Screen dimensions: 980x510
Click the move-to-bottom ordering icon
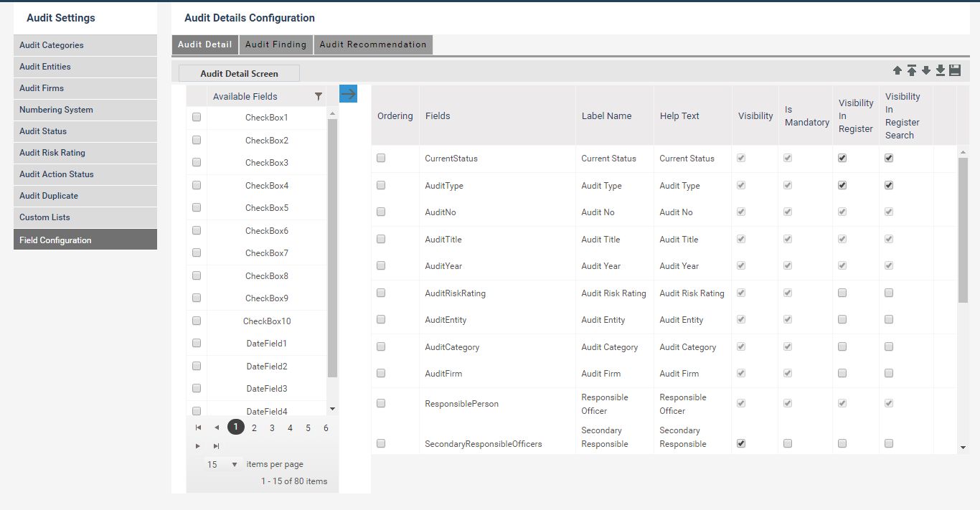(x=941, y=70)
